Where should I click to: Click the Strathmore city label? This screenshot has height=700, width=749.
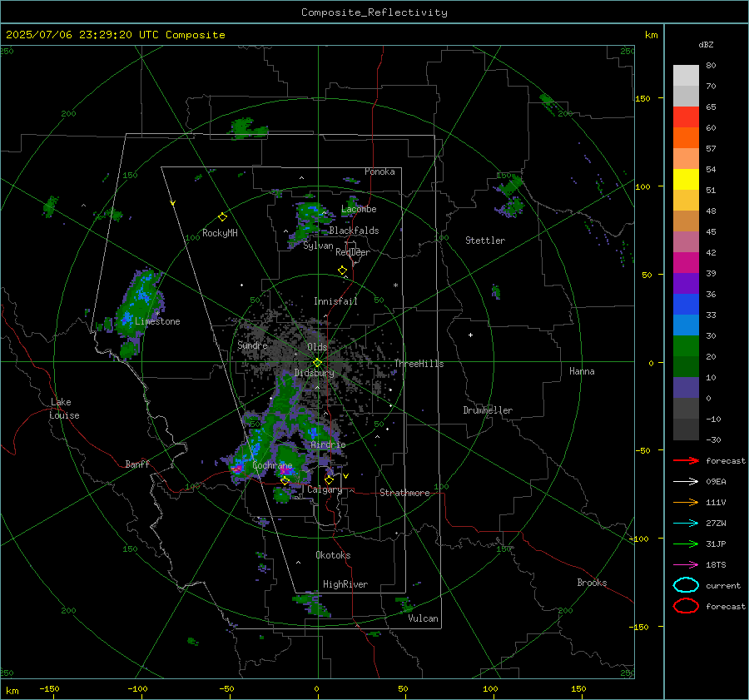point(404,493)
